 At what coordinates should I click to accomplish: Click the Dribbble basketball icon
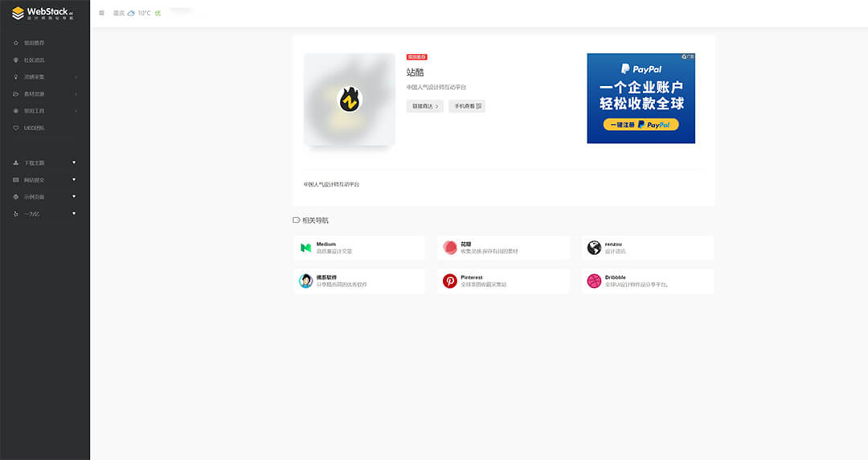(x=594, y=281)
